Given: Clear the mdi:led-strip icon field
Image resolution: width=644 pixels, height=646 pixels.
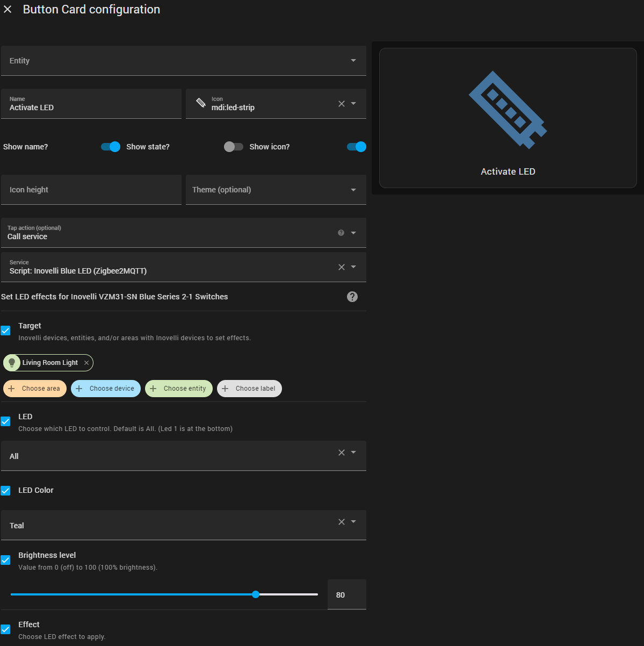Looking at the screenshot, I should pyautogui.click(x=342, y=104).
